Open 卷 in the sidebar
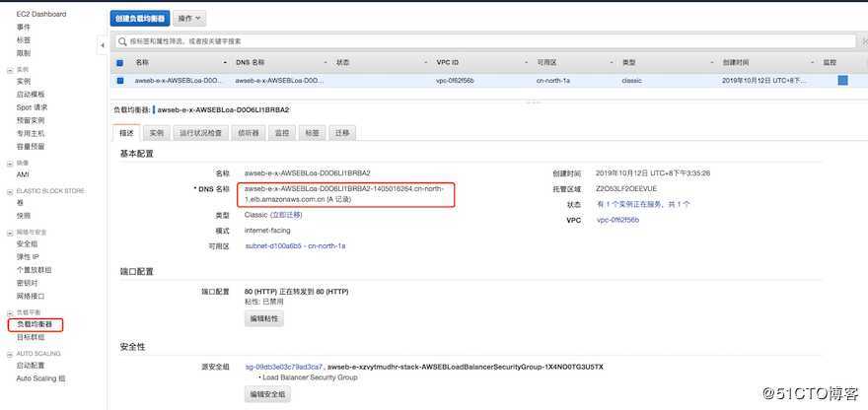 [x=20, y=202]
